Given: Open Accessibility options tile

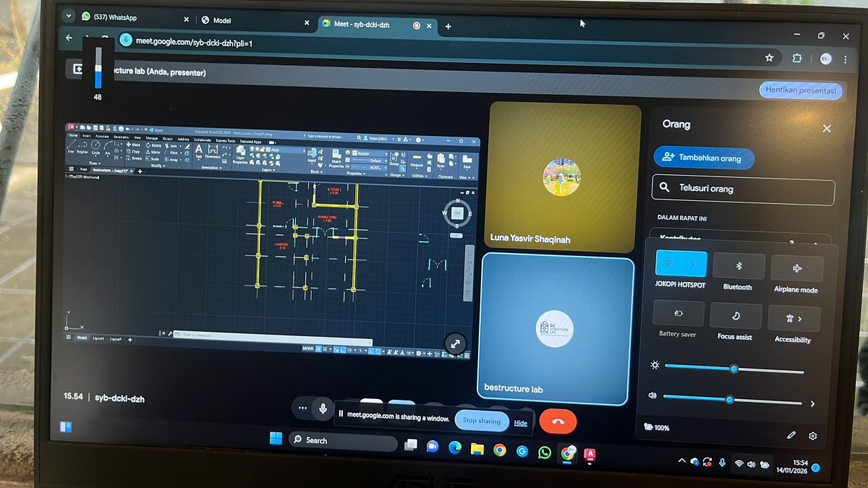Looking at the screenshot, I should coord(793,318).
